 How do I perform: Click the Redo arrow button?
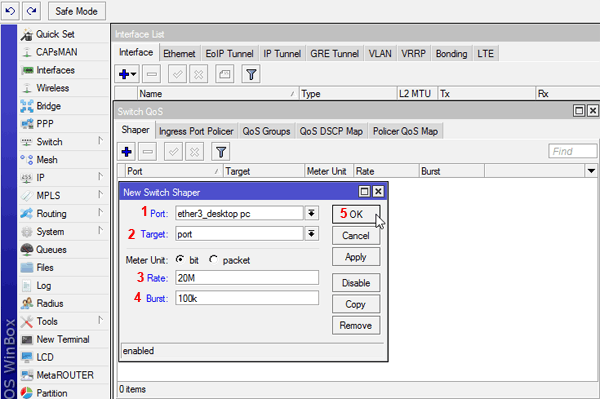coord(31,11)
